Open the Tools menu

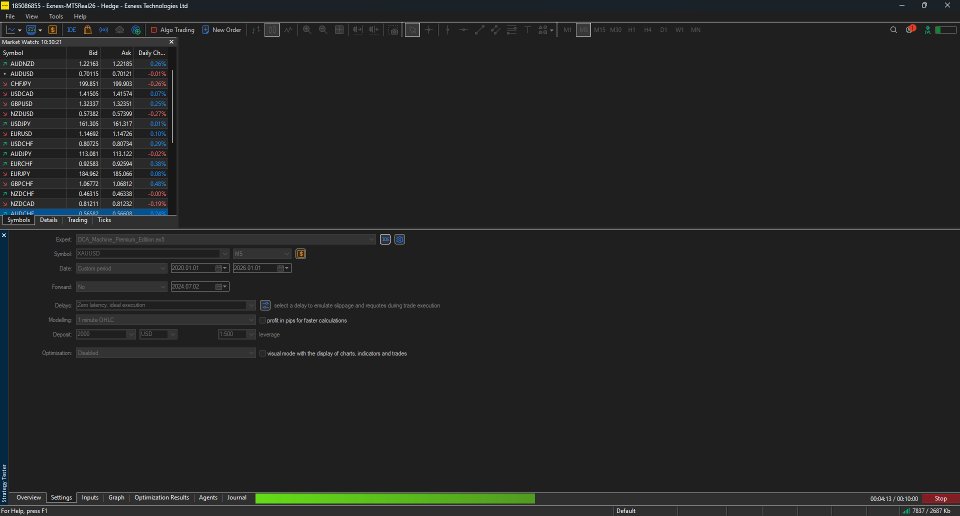pos(56,17)
